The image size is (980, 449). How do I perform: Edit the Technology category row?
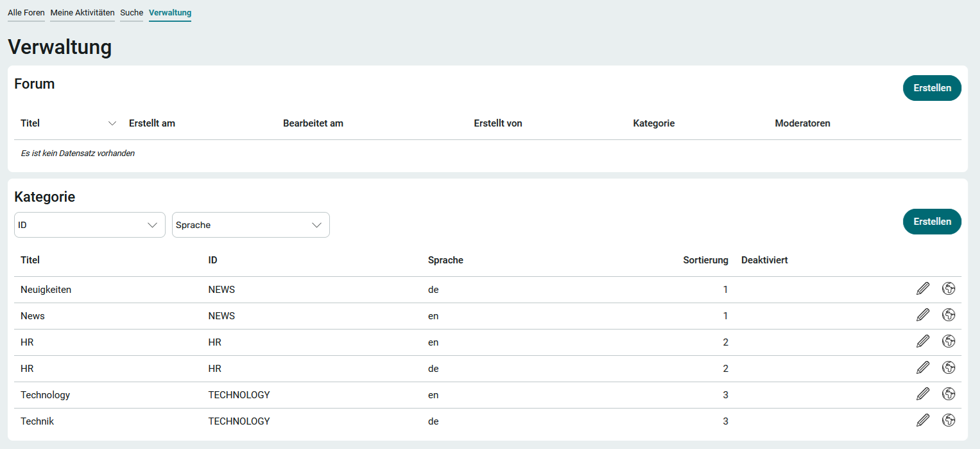922,394
